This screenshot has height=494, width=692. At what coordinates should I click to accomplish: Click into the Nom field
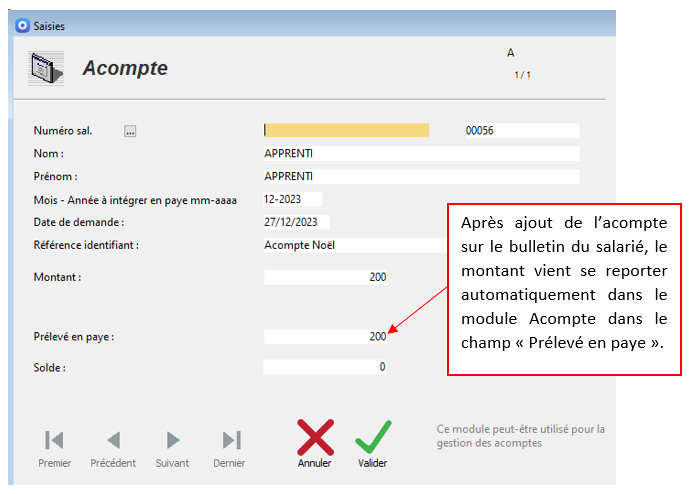click(x=420, y=154)
